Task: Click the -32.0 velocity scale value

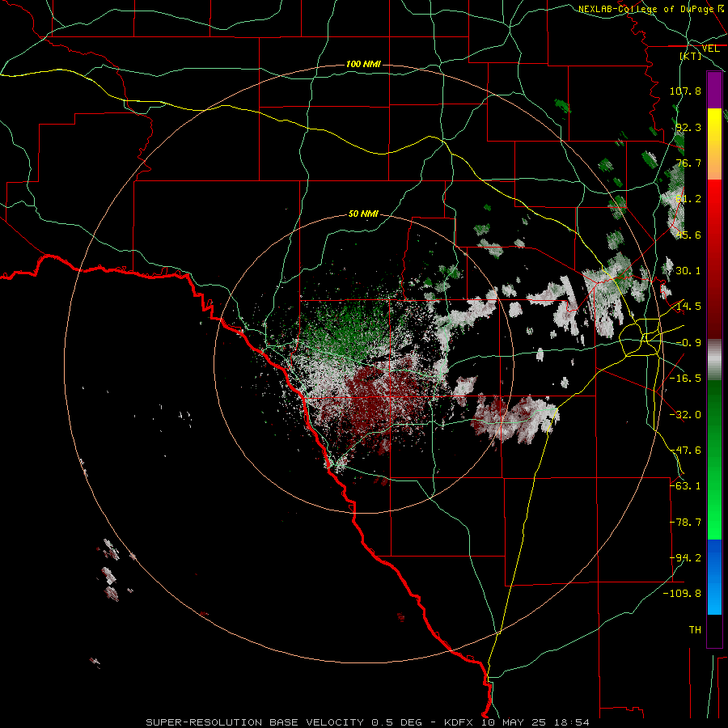Action: (x=685, y=415)
